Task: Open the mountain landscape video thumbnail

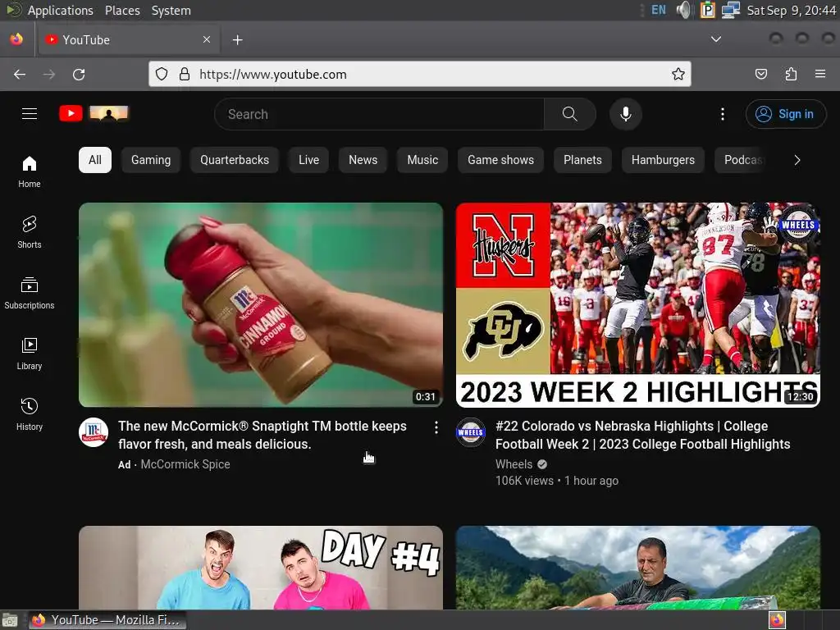Action: coord(638,568)
